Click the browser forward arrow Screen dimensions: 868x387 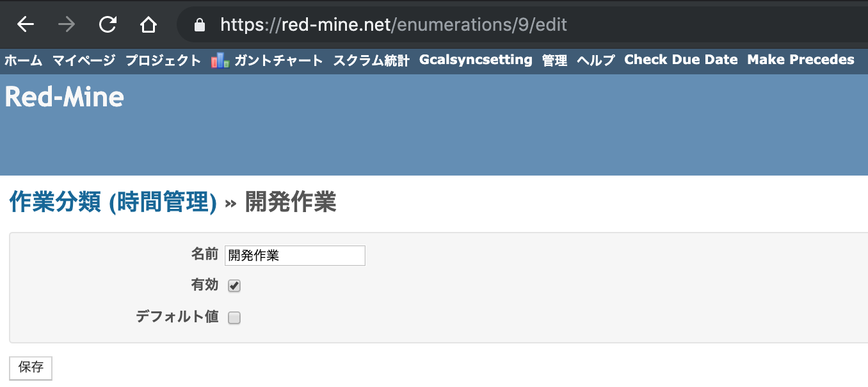pyautogui.click(x=66, y=25)
